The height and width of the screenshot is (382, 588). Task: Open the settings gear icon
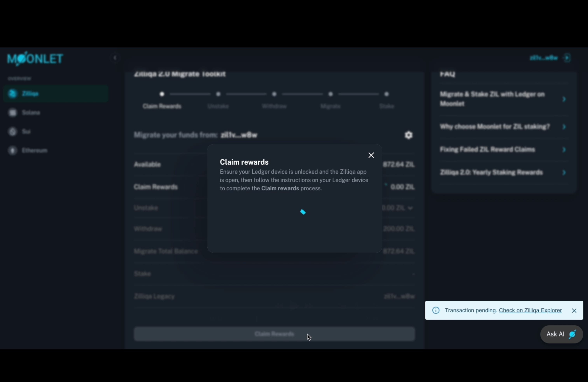(x=409, y=135)
